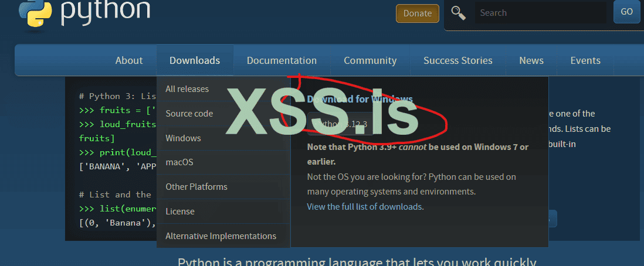Image resolution: width=644 pixels, height=266 pixels.
Task: Open Alternative Implementations entry
Action: [x=221, y=236]
